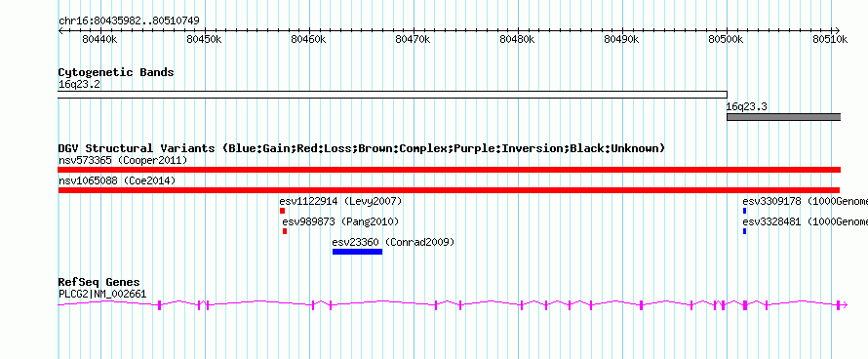Open esv3328481 1000Genomes variant label
The image size is (868, 359).
point(805,222)
